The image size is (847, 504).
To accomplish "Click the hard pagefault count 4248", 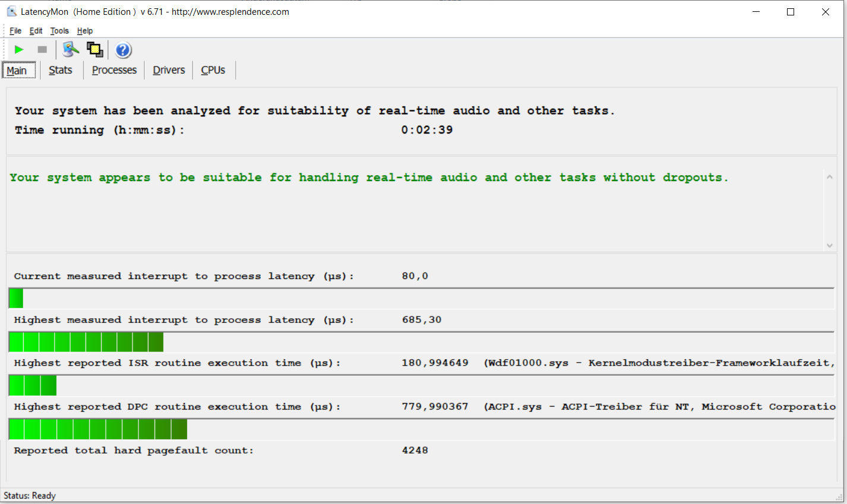I will [415, 451].
